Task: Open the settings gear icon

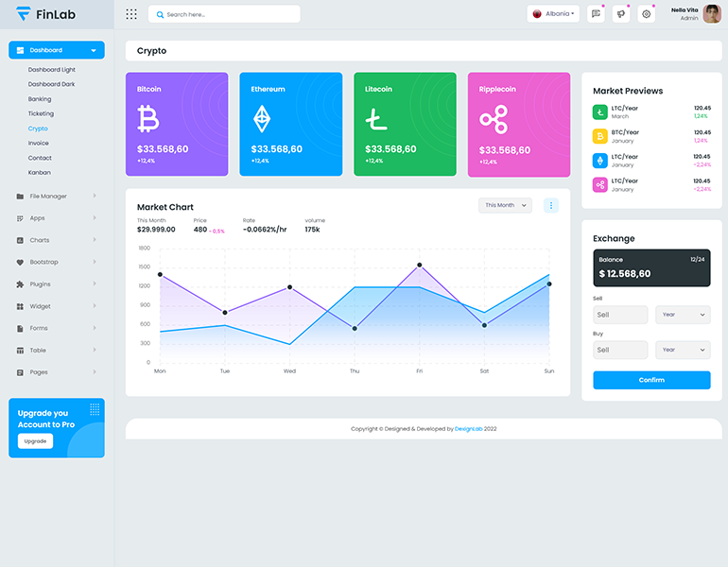Action: tap(646, 14)
